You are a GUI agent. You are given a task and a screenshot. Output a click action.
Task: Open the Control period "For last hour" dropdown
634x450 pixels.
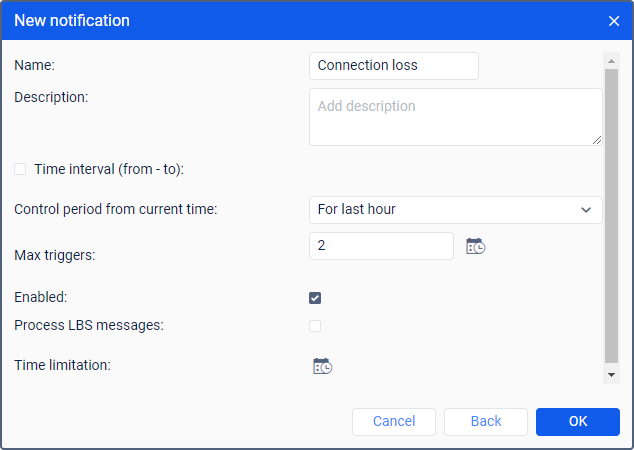[x=455, y=210]
